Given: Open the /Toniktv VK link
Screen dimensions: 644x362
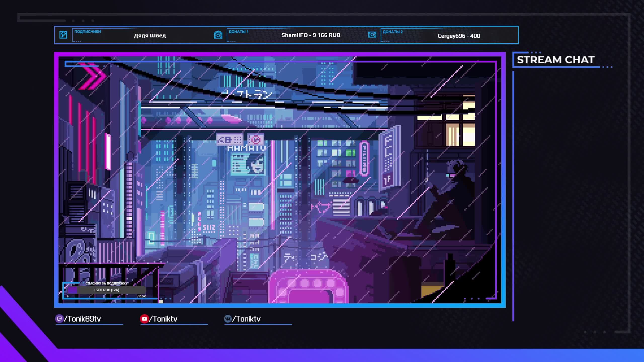Looking at the screenshot, I should (247, 319).
